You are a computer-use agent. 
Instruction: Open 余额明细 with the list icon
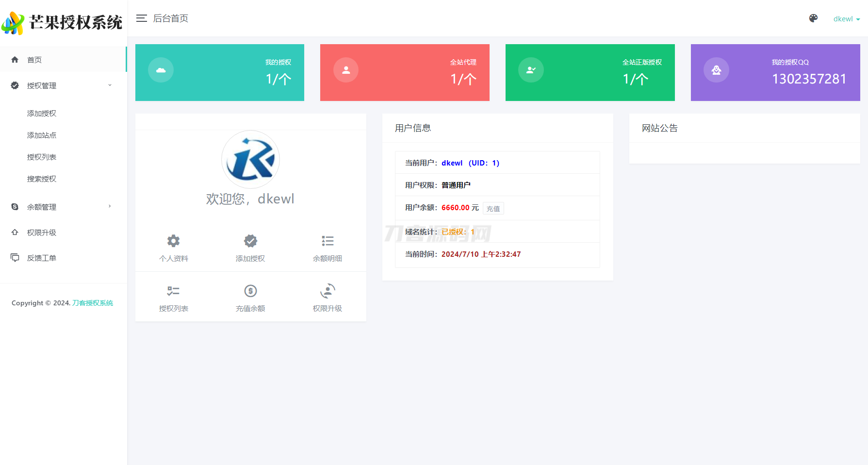tap(328, 241)
